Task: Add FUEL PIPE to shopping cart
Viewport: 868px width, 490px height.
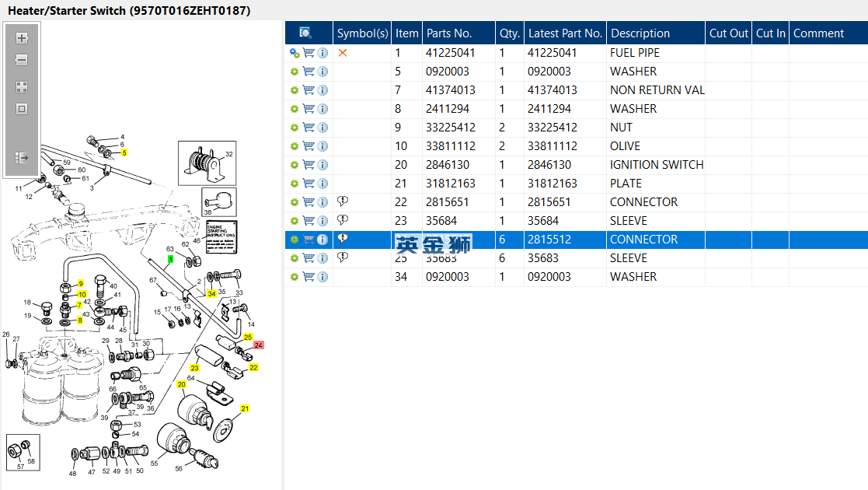Action: (309, 53)
